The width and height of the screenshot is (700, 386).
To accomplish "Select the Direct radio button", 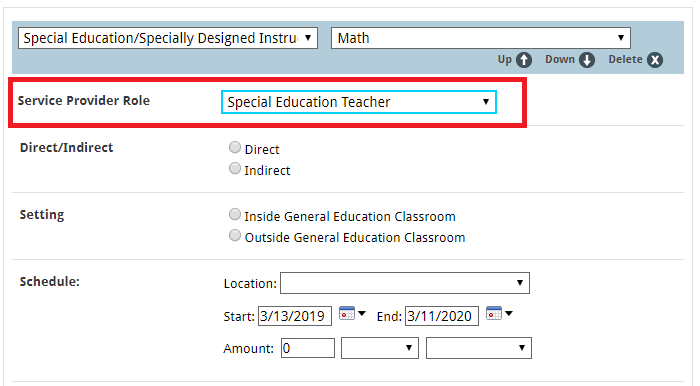I will [x=235, y=147].
